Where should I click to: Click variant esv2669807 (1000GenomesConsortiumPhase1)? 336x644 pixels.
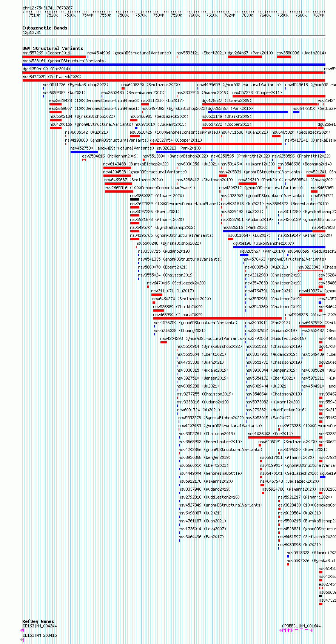coord(94,108)
